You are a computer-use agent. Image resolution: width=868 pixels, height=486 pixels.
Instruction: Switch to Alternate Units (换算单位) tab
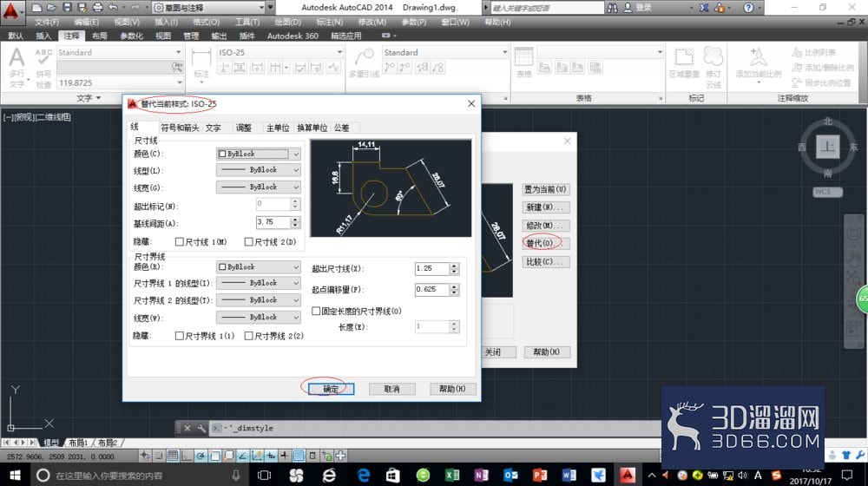click(312, 128)
